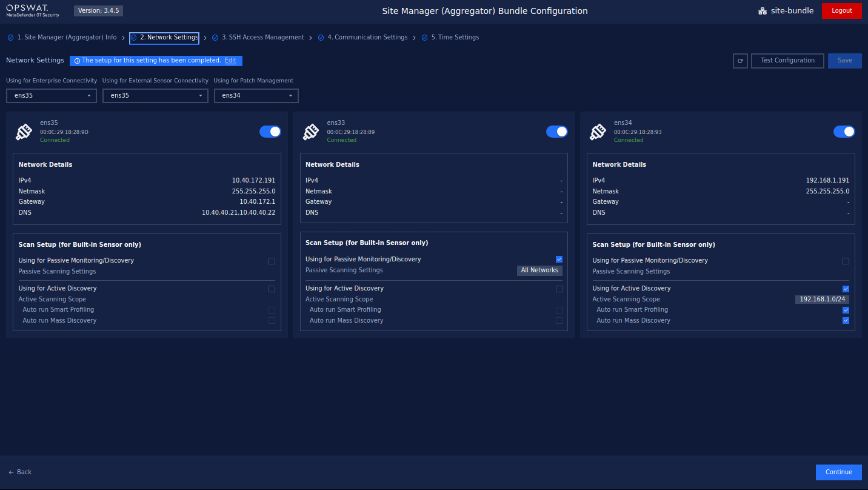The width and height of the screenshot is (868, 490).
Task: Click the MAC address 00:0C:29:18:28:93
Action: 638,132
